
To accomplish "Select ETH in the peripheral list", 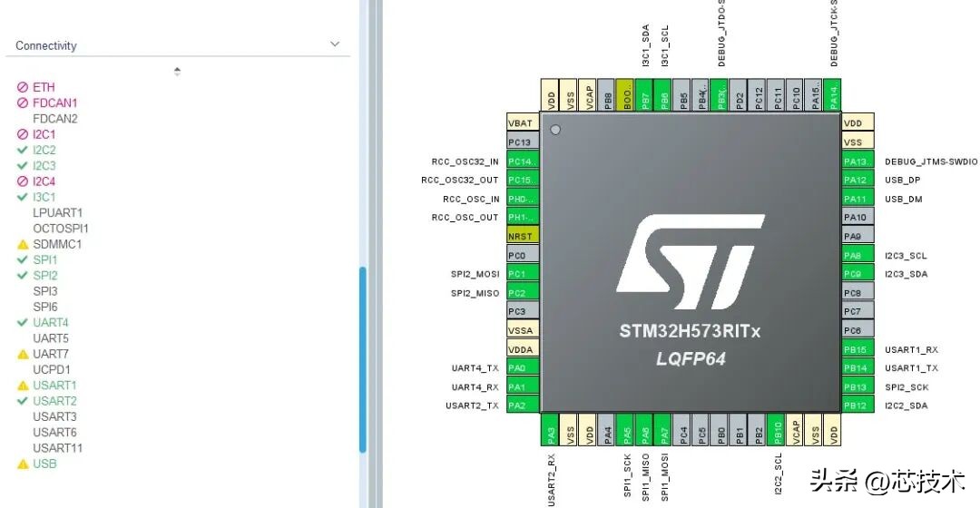I will point(44,87).
